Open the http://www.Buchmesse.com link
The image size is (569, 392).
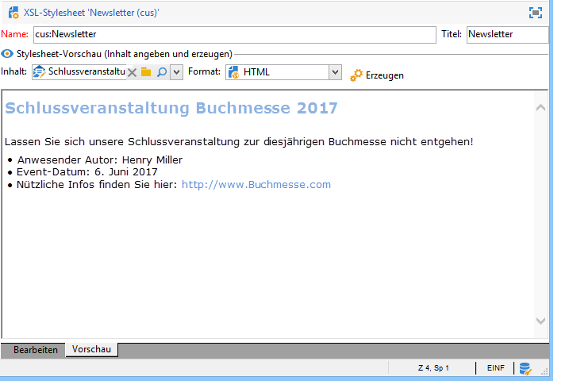point(256,185)
